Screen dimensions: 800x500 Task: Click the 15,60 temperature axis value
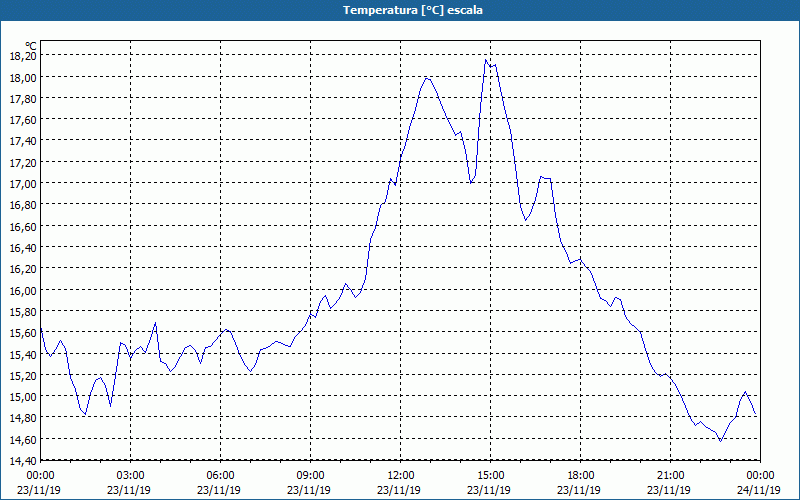pyautogui.click(x=23, y=333)
